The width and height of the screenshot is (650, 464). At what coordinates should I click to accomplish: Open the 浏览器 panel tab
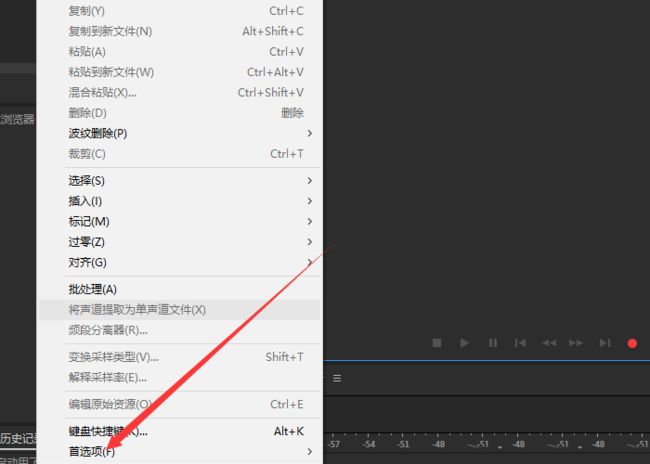click(17, 119)
